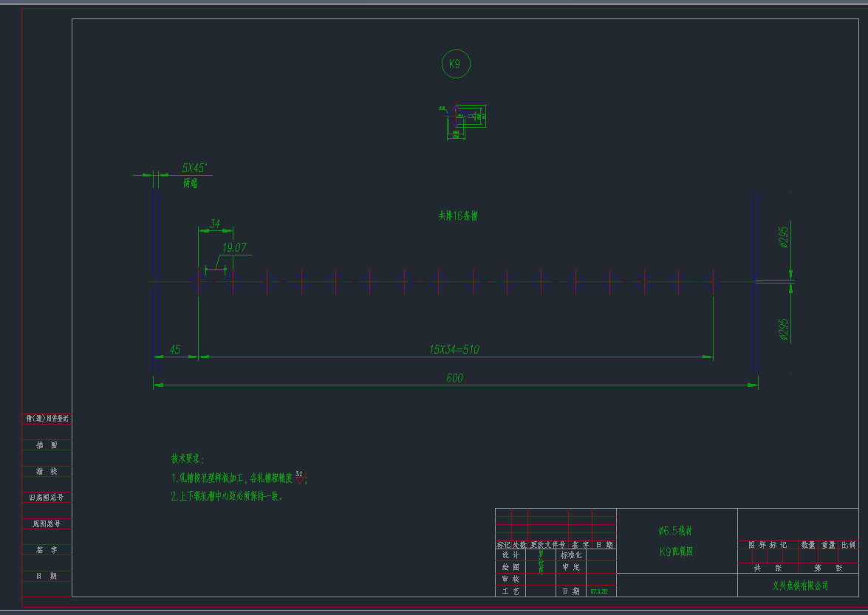Select the 数量 header cell
Screen dimensions: 868x615
(x=808, y=545)
